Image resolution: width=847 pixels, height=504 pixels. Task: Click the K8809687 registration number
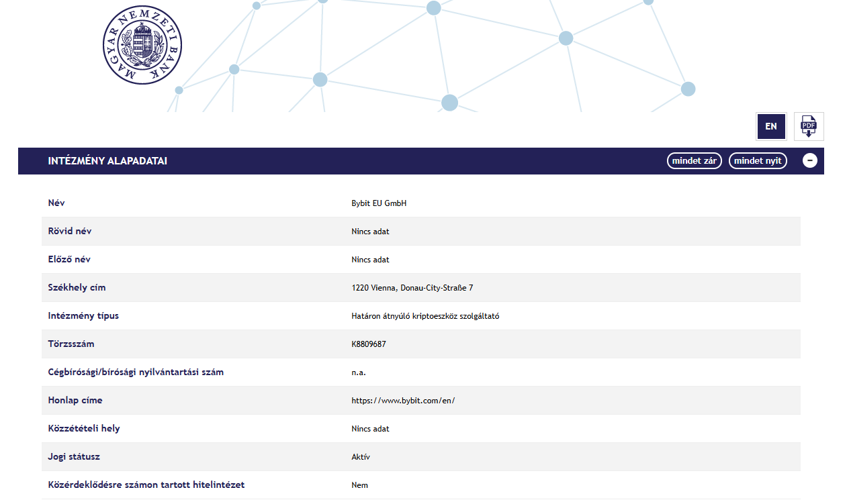point(369,344)
